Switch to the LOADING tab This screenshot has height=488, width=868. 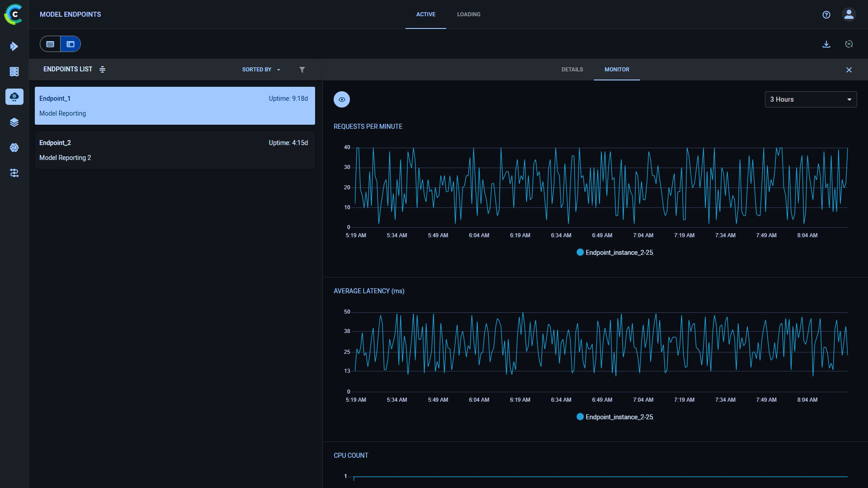[468, 14]
